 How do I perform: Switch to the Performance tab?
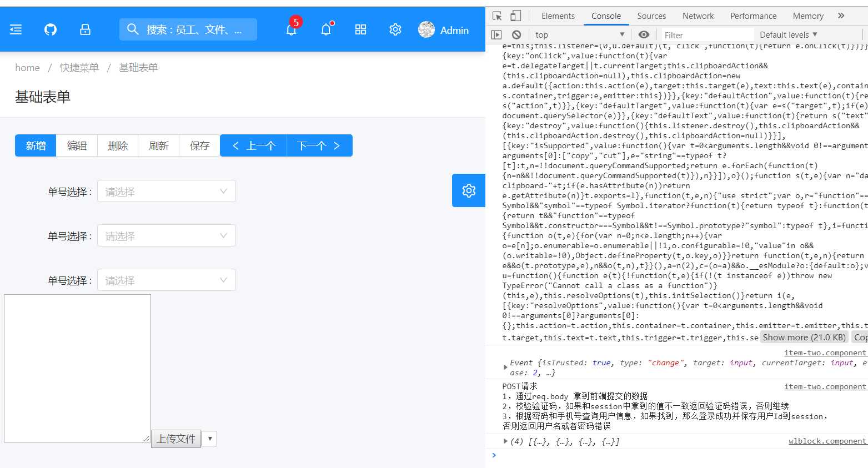pyautogui.click(x=753, y=16)
